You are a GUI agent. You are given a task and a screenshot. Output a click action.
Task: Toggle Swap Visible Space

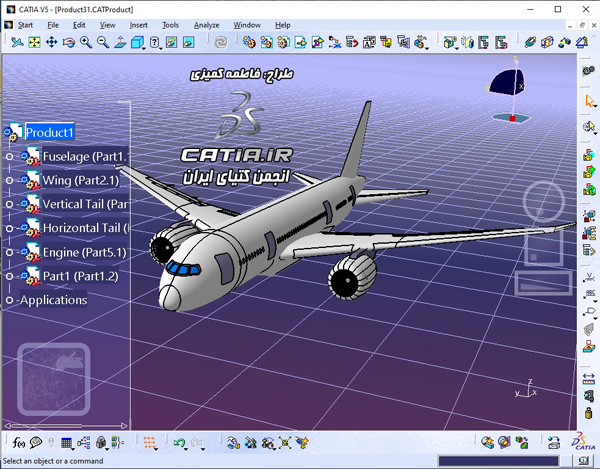(189, 42)
